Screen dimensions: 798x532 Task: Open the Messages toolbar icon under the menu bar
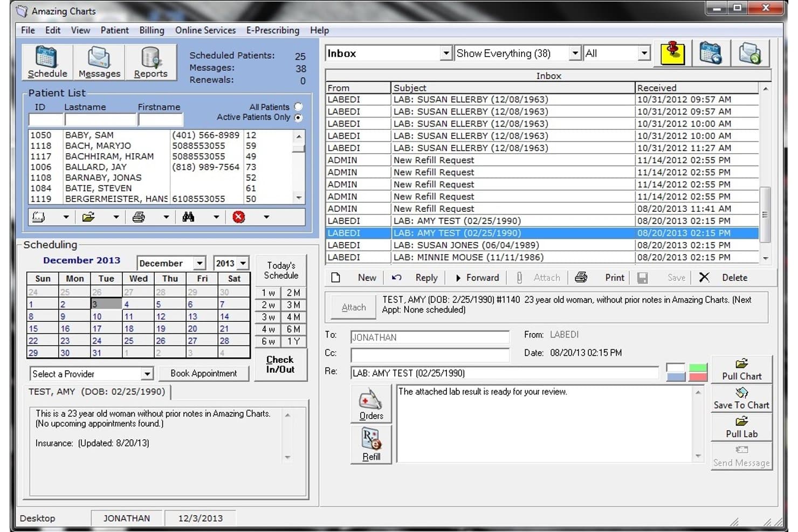[99, 63]
